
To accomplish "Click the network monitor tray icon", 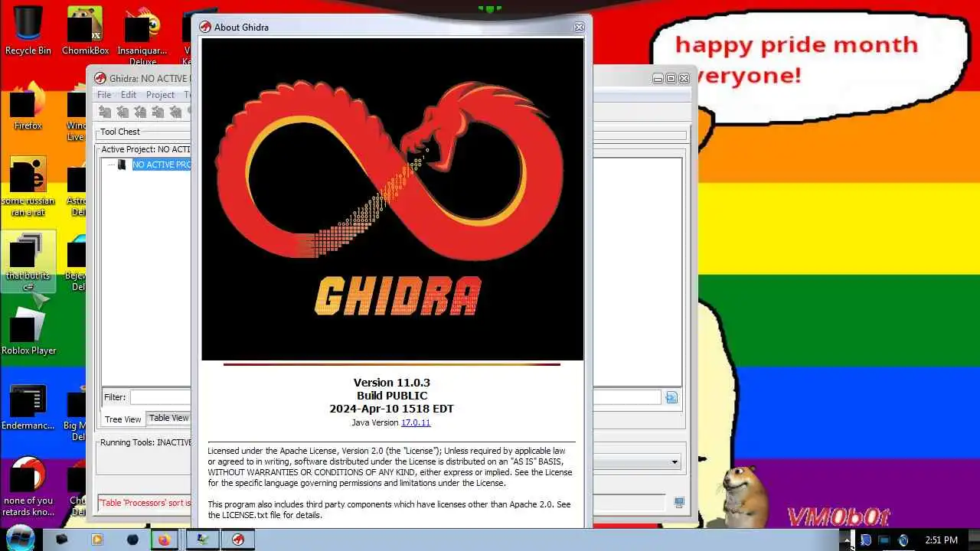I will coord(884,540).
